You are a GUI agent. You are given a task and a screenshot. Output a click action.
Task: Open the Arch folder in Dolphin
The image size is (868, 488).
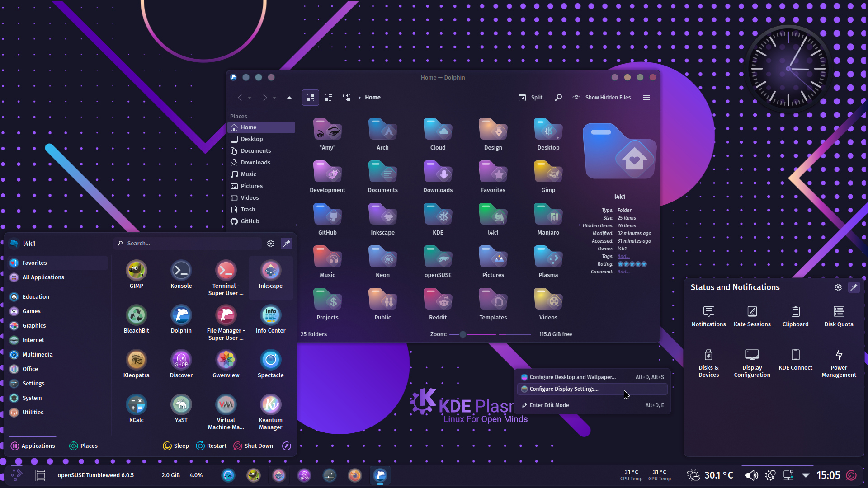[383, 135]
